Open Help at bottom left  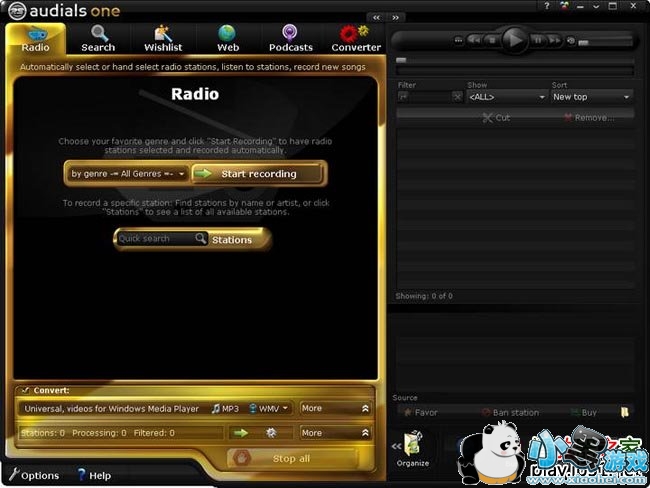coord(94,475)
